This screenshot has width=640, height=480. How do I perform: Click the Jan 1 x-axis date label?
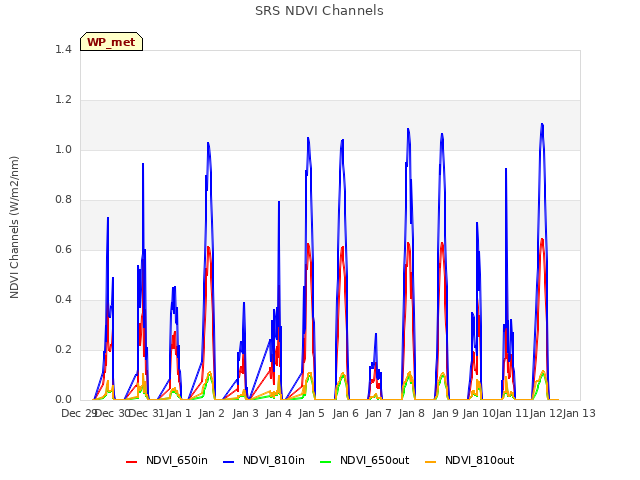point(178,413)
